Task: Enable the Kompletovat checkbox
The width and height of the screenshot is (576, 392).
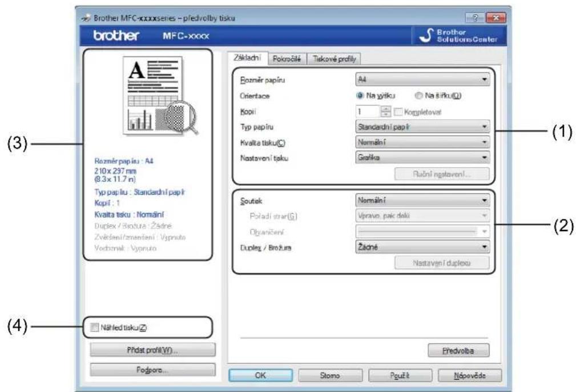Action: pyautogui.click(x=398, y=112)
